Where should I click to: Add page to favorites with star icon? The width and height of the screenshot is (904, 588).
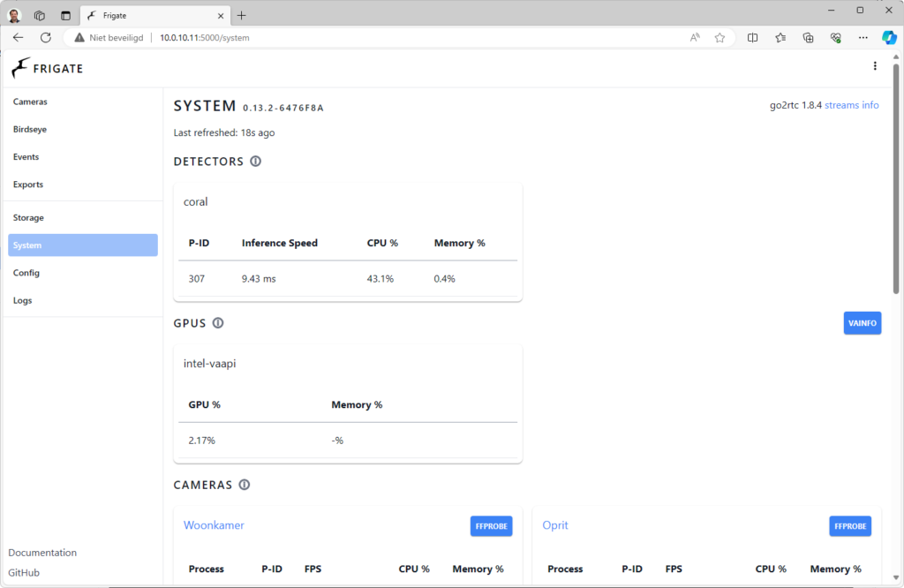(x=719, y=38)
